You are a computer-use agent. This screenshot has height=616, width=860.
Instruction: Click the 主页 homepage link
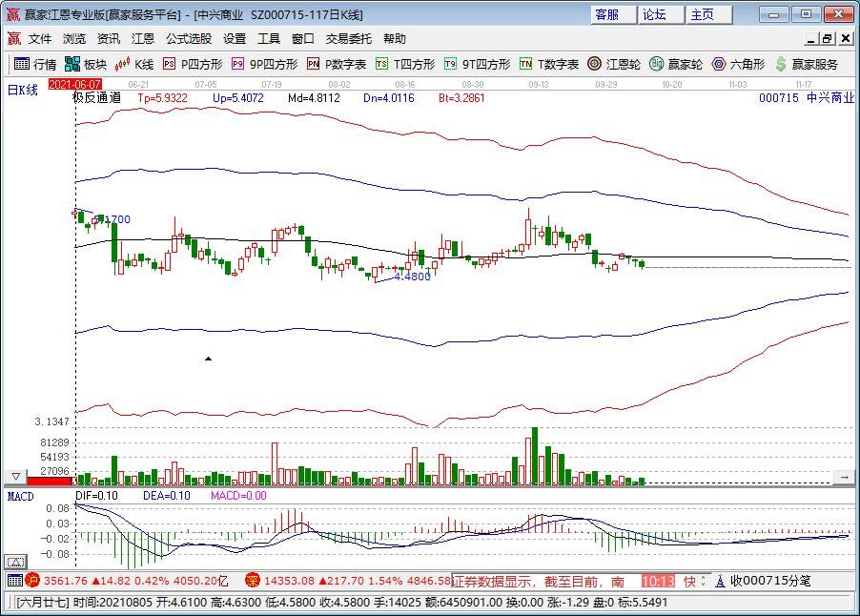(705, 15)
